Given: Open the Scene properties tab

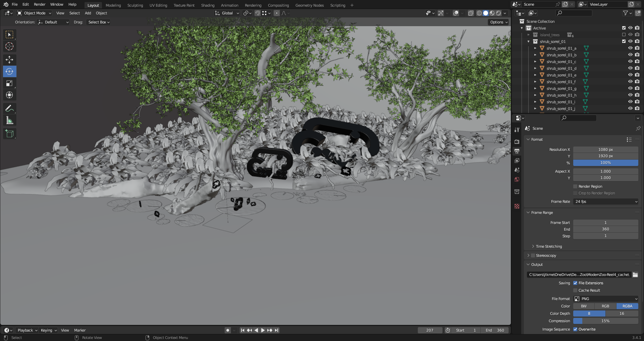Looking at the screenshot, I should coord(517,170).
